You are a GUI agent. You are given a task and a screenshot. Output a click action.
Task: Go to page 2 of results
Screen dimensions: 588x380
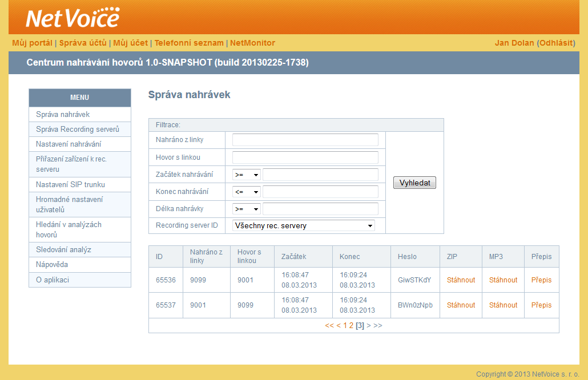pyautogui.click(x=352, y=326)
